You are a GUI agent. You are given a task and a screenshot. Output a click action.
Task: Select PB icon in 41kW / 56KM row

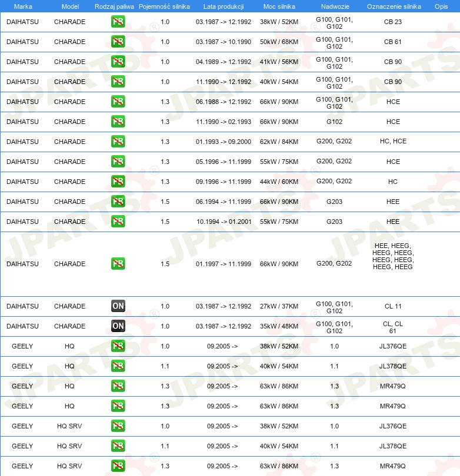pyautogui.click(x=118, y=62)
